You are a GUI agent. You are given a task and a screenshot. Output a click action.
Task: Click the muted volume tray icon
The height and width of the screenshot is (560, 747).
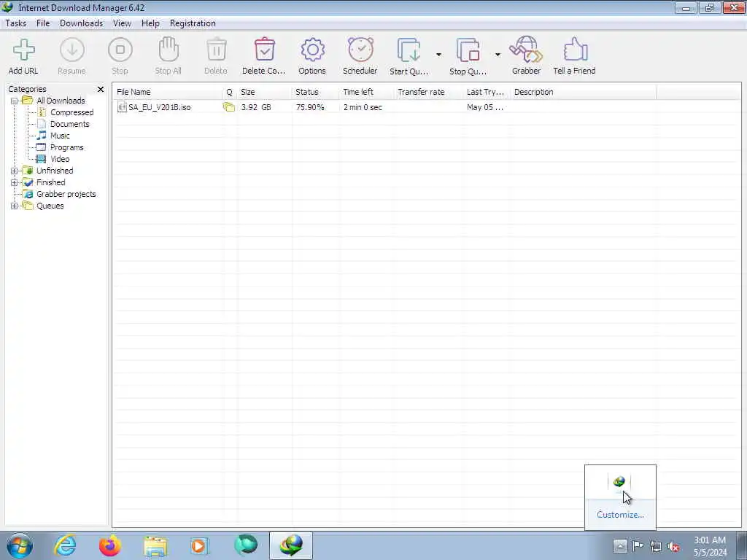[673, 546]
